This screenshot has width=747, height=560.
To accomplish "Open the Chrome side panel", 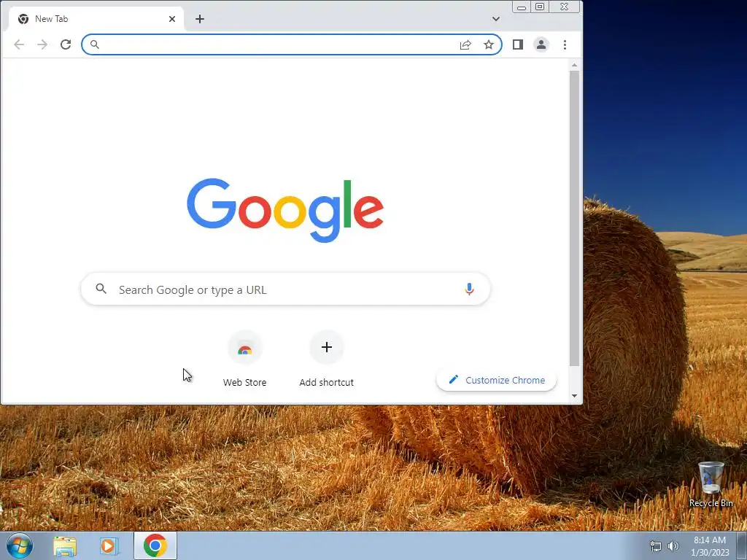I will click(518, 44).
